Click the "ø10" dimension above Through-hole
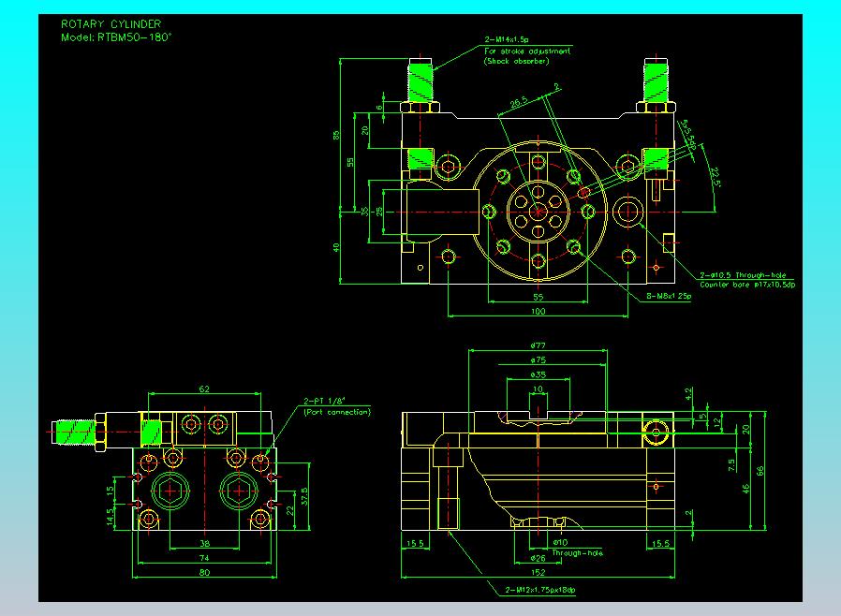 click(x=559, y=542)
